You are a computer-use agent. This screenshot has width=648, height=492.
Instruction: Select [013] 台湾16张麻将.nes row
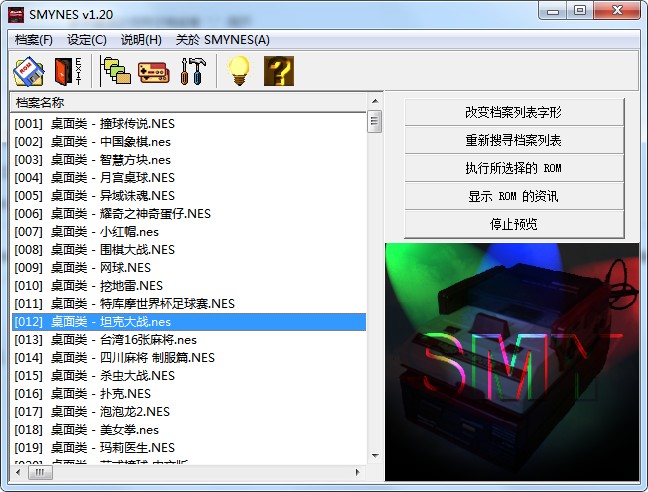coord(189,340)
